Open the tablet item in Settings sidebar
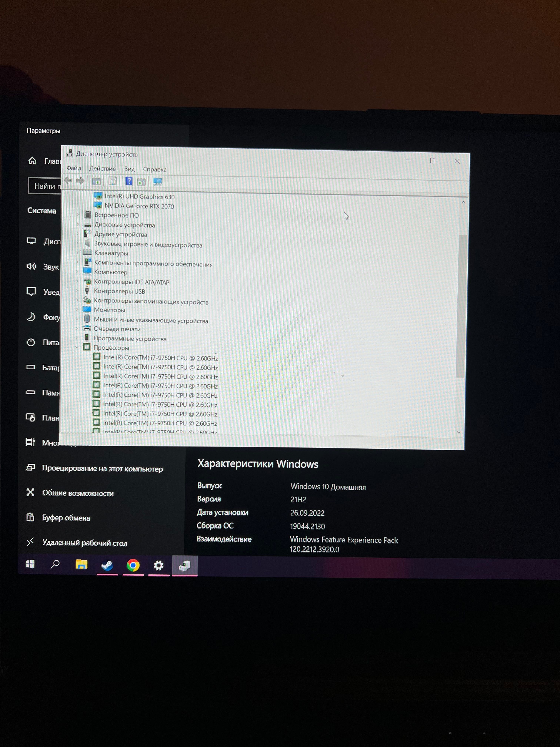560x747 pixels. [43, 418]
